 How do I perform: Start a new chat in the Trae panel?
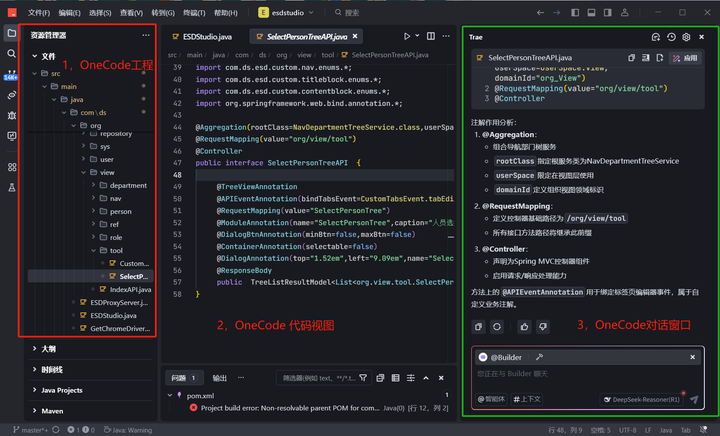(656, 37)
